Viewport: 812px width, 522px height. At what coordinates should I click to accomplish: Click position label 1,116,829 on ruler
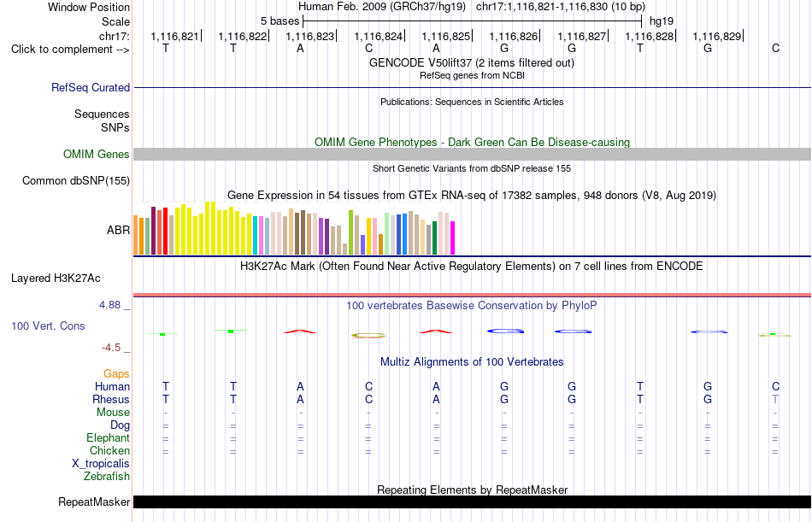717,36
